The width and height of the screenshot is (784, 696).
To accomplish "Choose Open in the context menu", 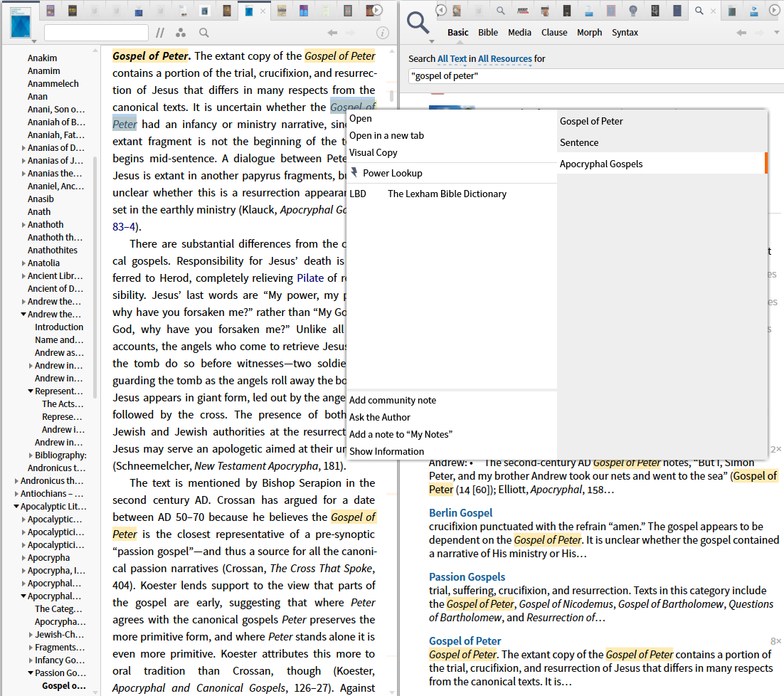I will click(361, 119).
